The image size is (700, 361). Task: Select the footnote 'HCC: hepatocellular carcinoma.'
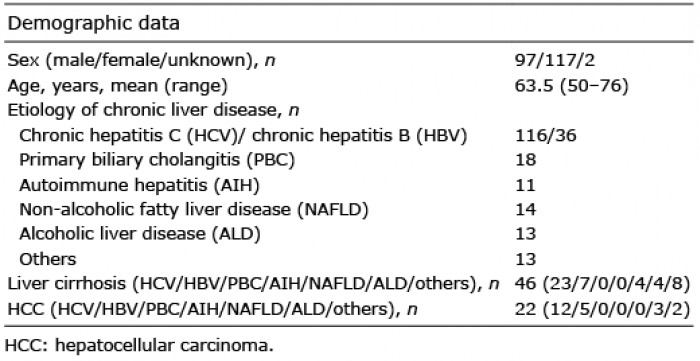(x=139, y=345)
